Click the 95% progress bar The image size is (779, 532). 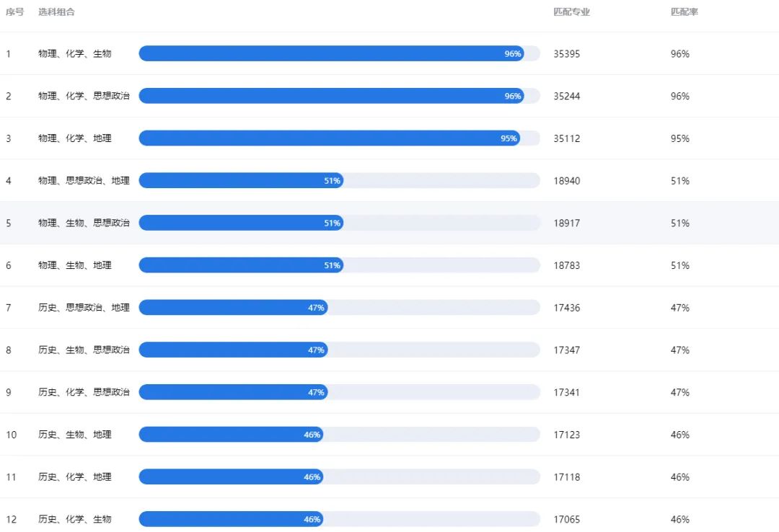click(x=339, y=138)
